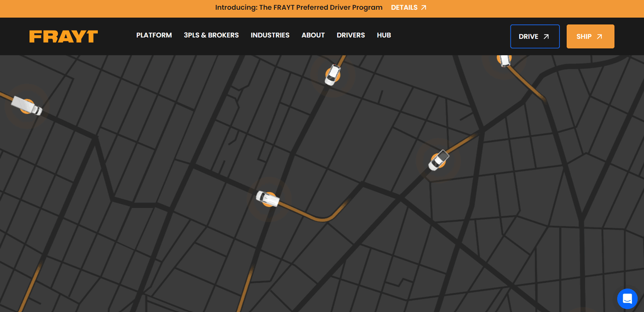
Task: Open the PLATFORM menu
Action: (154, 35)
